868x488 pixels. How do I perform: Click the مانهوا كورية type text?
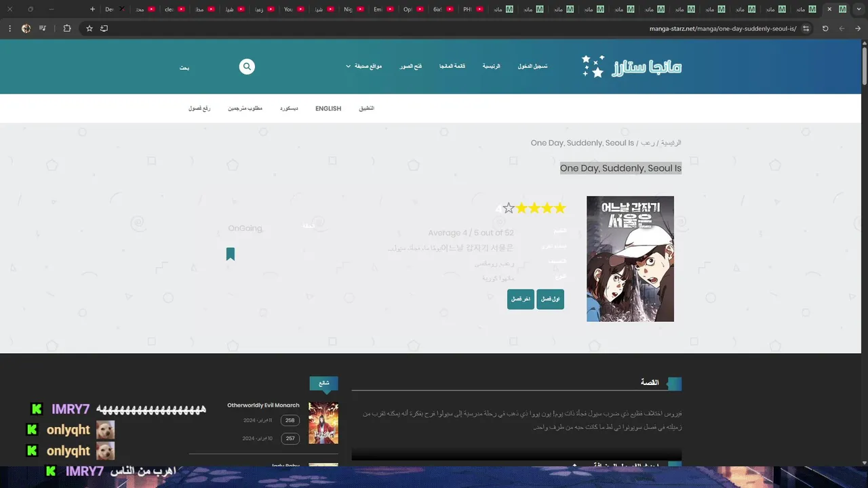(x=498, y=278)
